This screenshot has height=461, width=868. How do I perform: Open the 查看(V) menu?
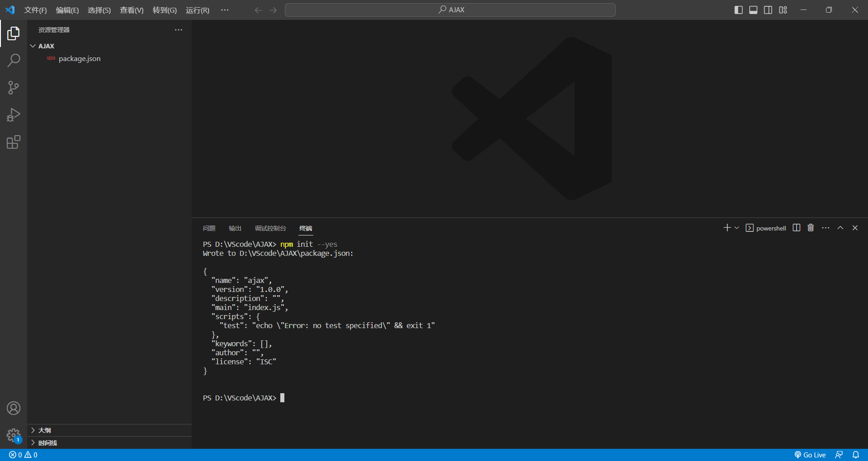(x=132, y=10)
